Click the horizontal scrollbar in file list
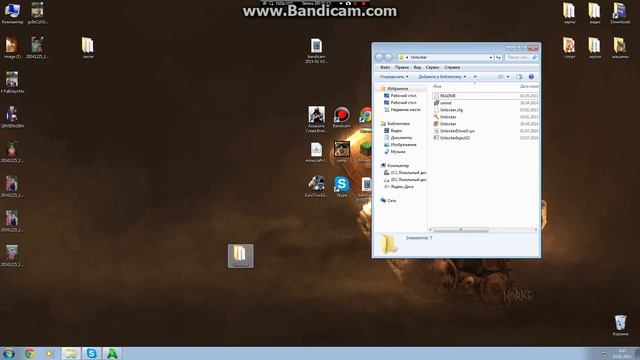Image resolution: width=640 pixels, height=360 pixels. 460,230
